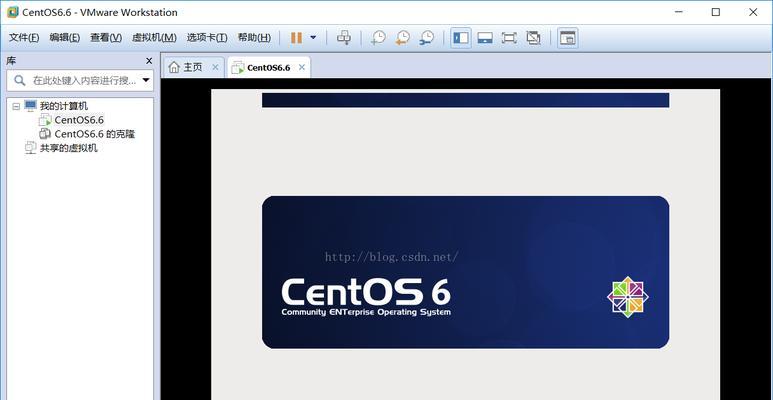This screenshot has width=773, height=400.
Task: Enter full screen mode
Action: (509, 38)
